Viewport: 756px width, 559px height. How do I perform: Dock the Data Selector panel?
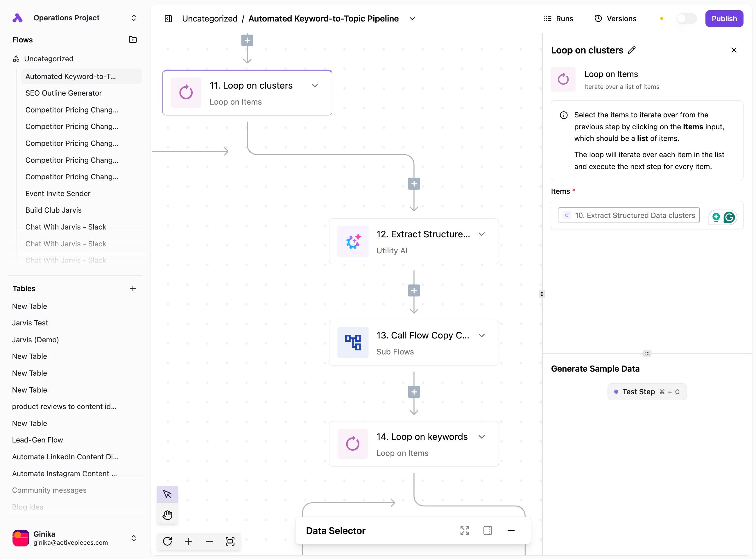coord(488,531)
